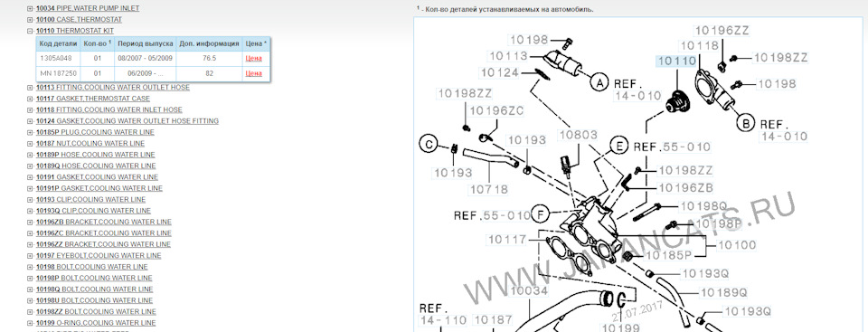Image resolution: width=868 pixels, height=332 pixels.
Task: Expand the 10198 BOLT,COOLING WATER LINE node
Action: 30,267
